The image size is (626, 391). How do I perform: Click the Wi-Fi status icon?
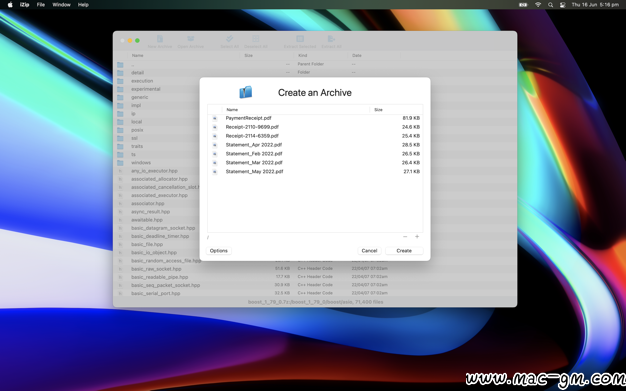(538, 5)
